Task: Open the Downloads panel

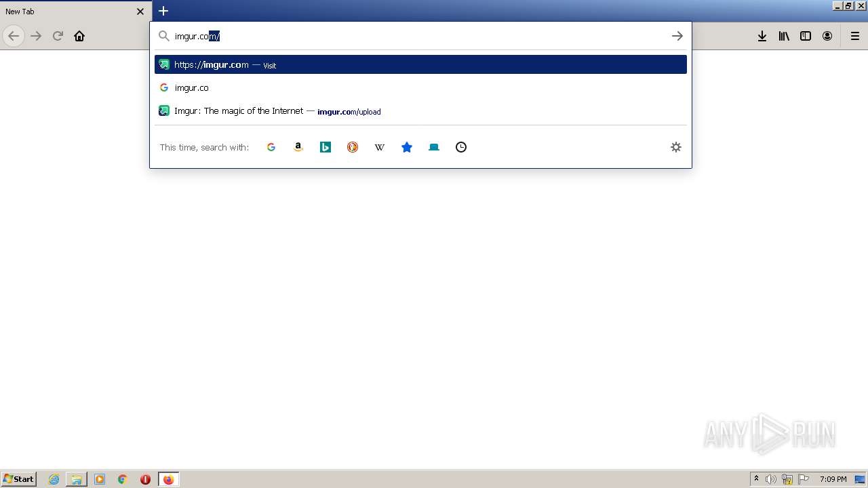Action: (762, 36)
